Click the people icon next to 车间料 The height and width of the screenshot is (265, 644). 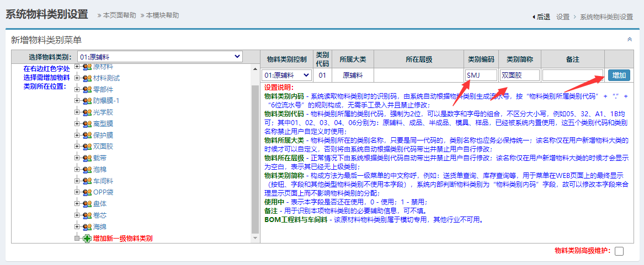(87, 181)
